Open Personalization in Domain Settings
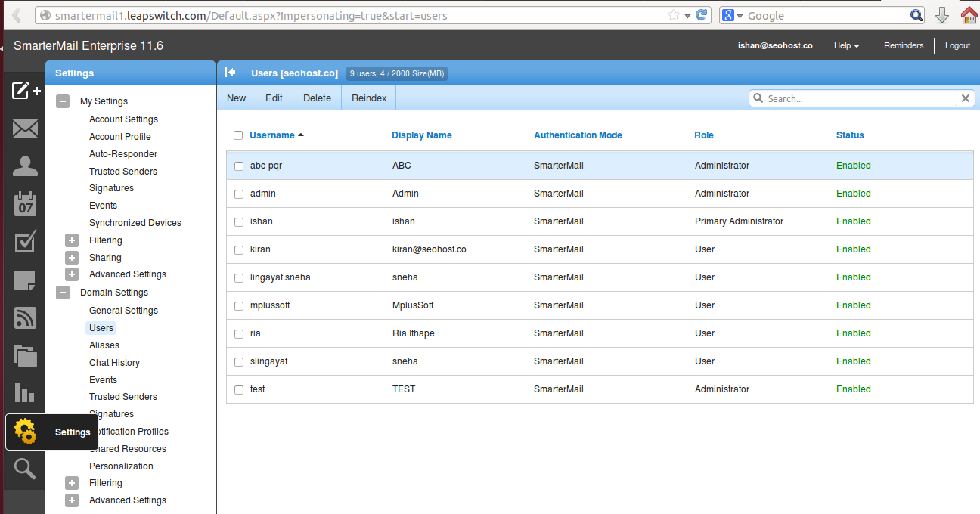The width and height of the screenshot is (980, 514). 121,466
